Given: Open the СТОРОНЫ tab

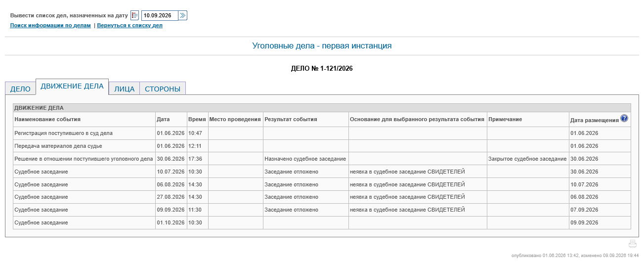Looking at the screenshot, I should point(163,89).
